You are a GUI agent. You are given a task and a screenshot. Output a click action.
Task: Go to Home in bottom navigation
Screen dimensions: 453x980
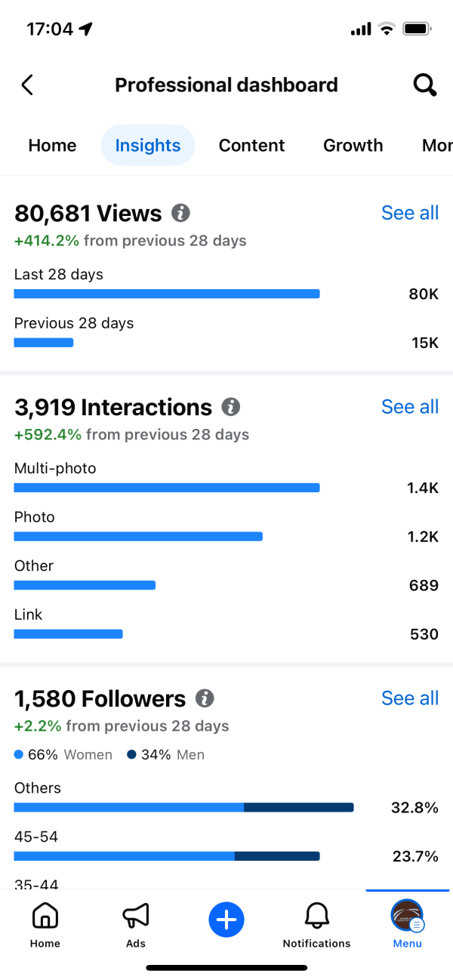pos(45,924)
